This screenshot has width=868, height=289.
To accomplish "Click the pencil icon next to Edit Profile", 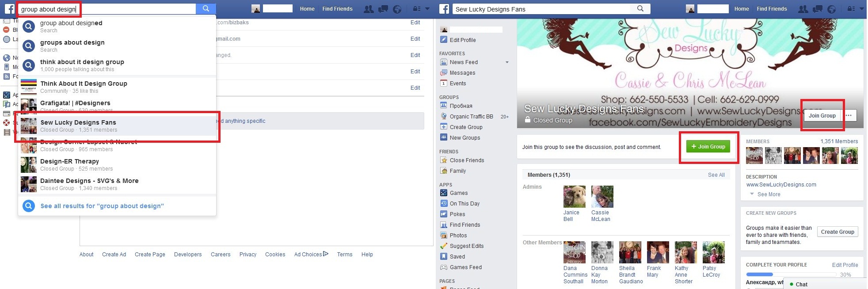I will (x=444, y=40).
